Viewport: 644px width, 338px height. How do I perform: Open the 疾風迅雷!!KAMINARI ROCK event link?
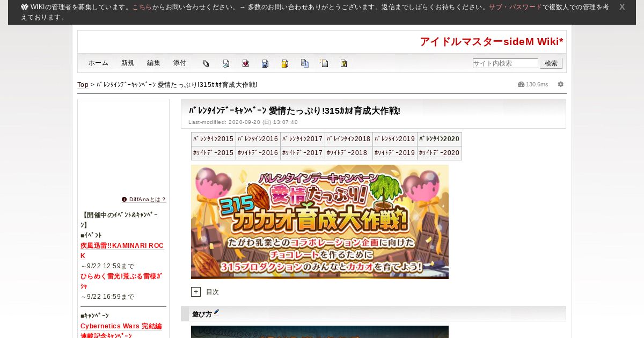(x=122, y=251)
